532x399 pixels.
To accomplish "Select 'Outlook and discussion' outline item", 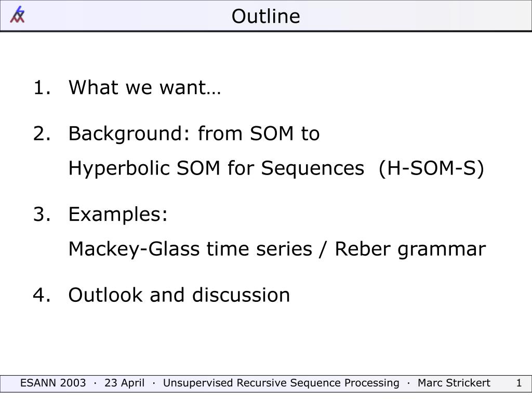I will click(179, 295).
